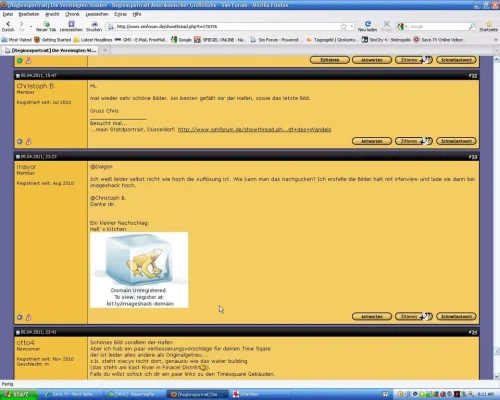Open the Christoph B. user profile

tap(36, 86)
